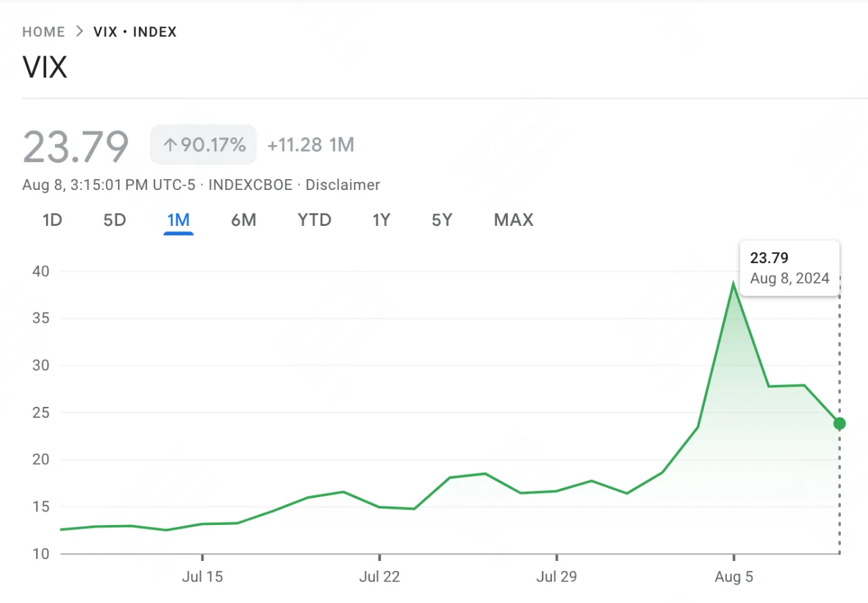The image size is (868, 603).
Task: Select the 1M time range tab
Action: 178,220
